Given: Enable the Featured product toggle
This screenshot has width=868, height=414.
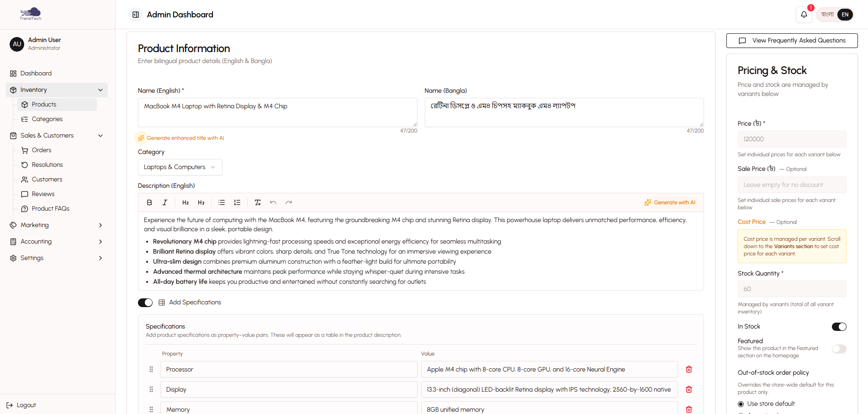Looking at the screenshot, I should (839, 349).
